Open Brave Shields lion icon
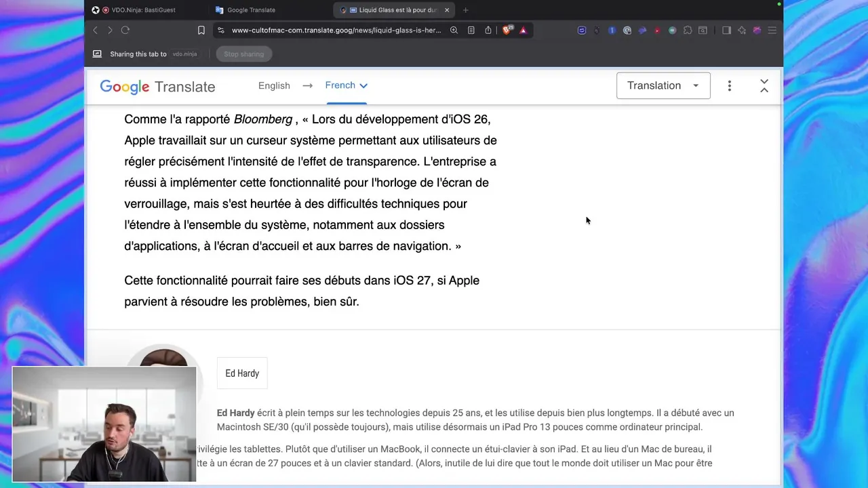868x488 pixels. click(507, 30)
